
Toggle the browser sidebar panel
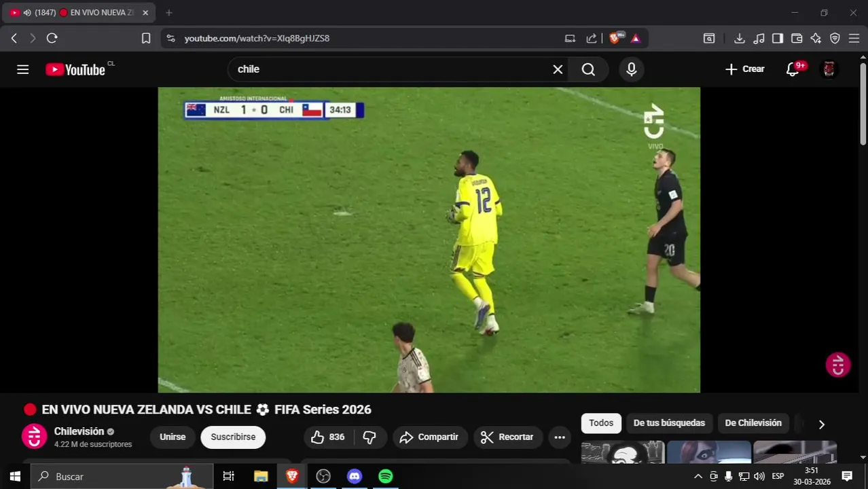[x=778, y=38]
